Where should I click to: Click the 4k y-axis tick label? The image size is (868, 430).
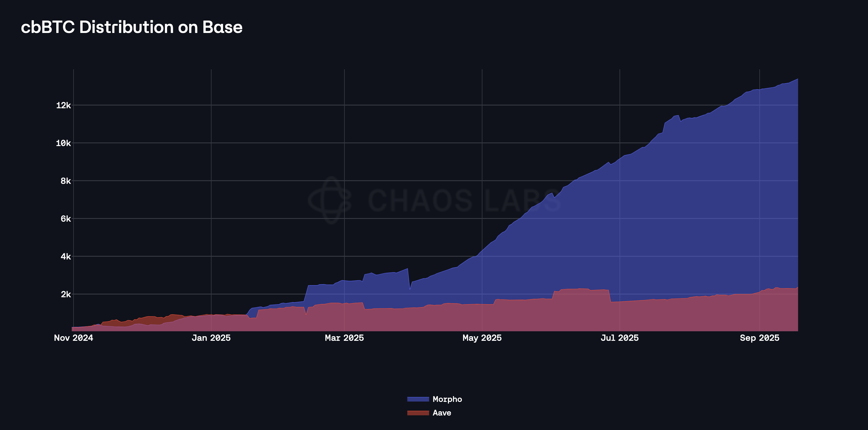click(x=66, y=257)
